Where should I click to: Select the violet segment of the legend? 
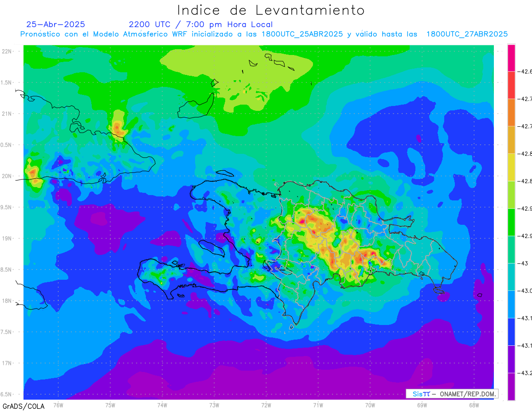[x=511, y=359]
